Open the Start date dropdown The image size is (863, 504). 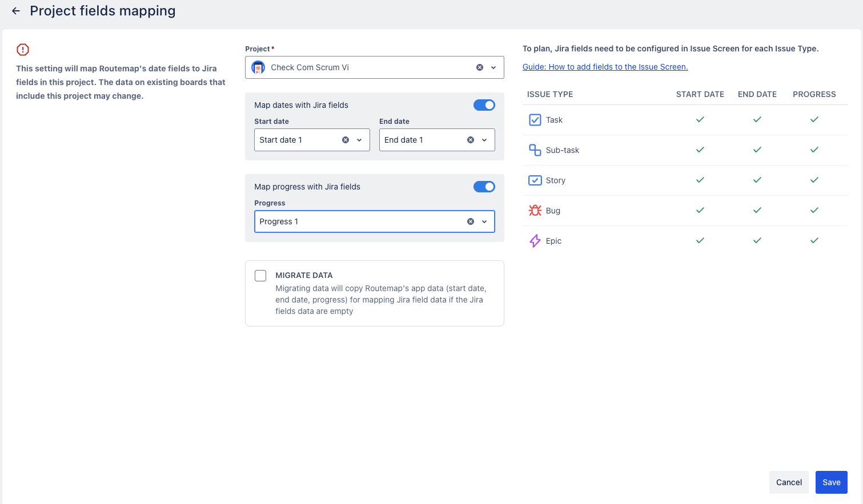pyautogui.click(x=359, y=140)
